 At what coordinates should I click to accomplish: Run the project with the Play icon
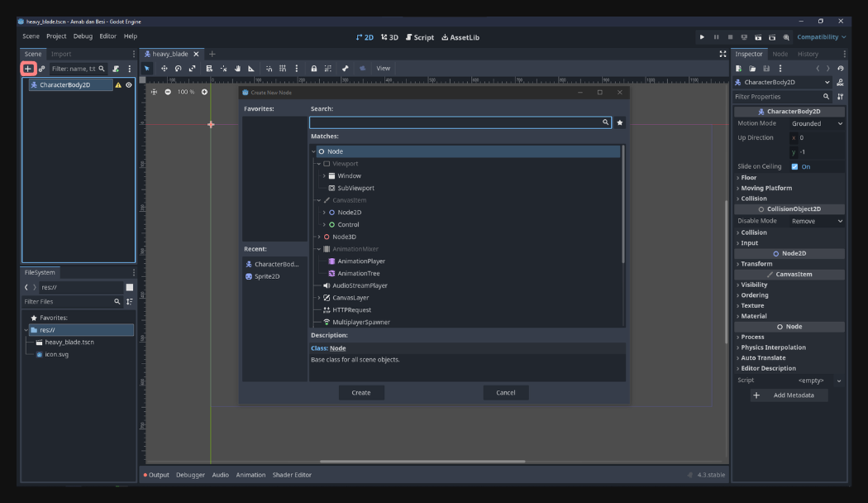(703, 37)
